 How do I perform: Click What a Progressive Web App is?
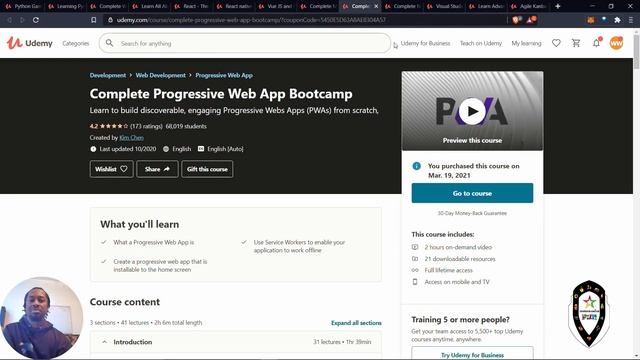(153, 242)
